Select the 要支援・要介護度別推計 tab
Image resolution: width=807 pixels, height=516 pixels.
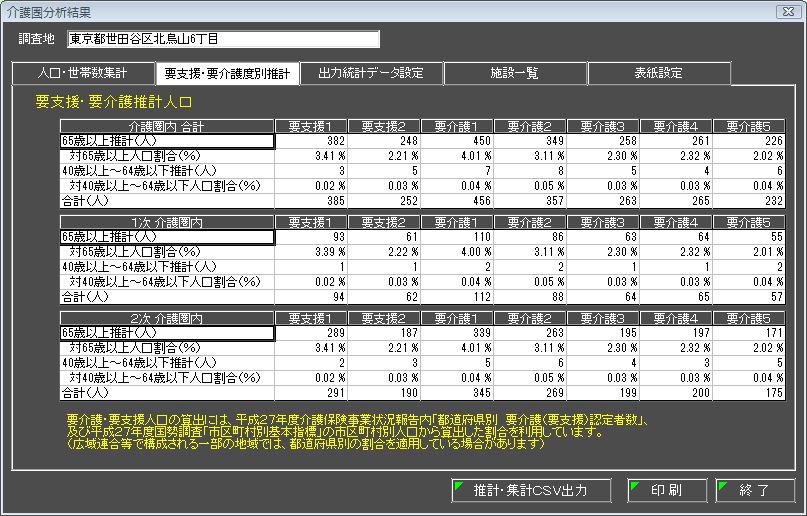[x=227, y=73]
